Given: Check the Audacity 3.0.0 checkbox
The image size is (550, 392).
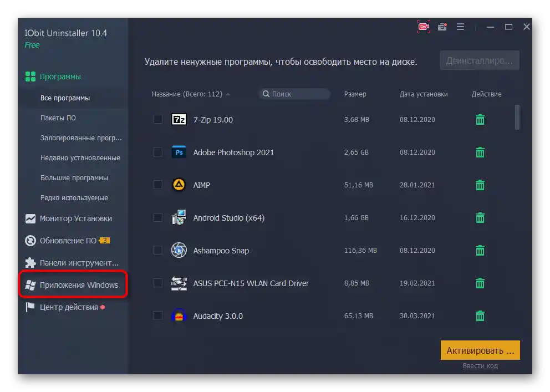Looking at the screenshot, I should pyautogui.click(x=158, y=315).
